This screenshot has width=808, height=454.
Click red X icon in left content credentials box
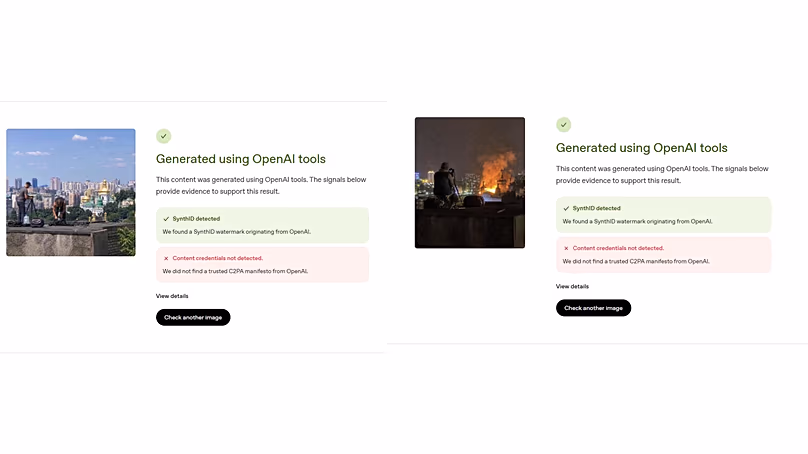[166, 258]
